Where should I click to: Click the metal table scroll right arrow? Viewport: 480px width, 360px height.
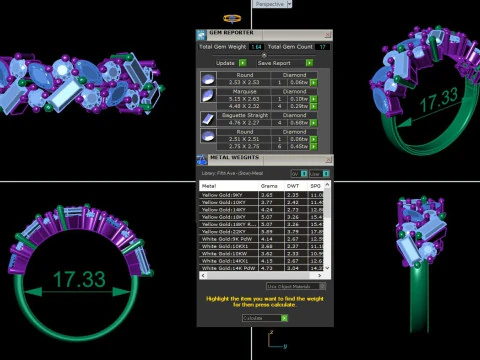[319, 276]
